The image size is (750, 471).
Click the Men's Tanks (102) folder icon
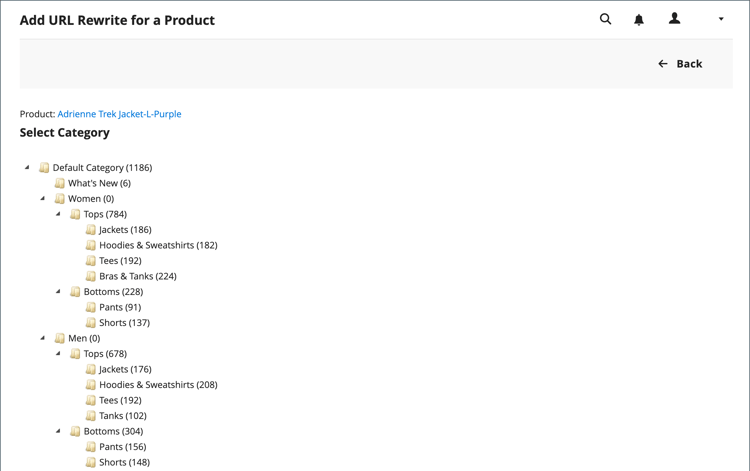tap(91, 416)
